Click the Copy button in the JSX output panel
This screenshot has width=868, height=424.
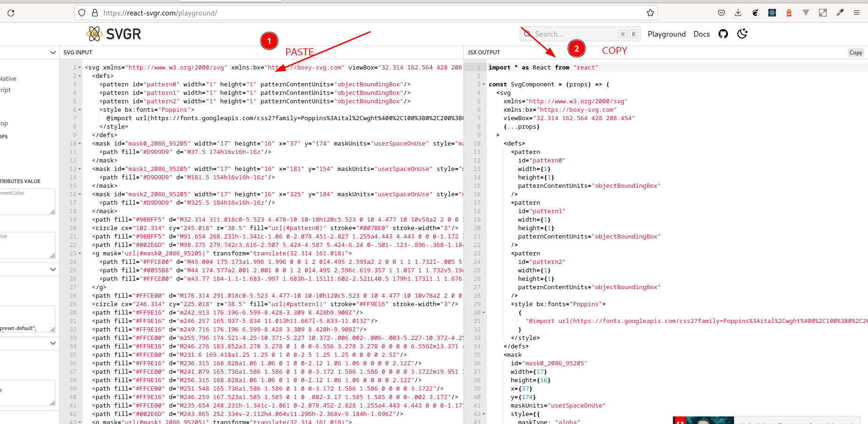[x=855, y=52]
